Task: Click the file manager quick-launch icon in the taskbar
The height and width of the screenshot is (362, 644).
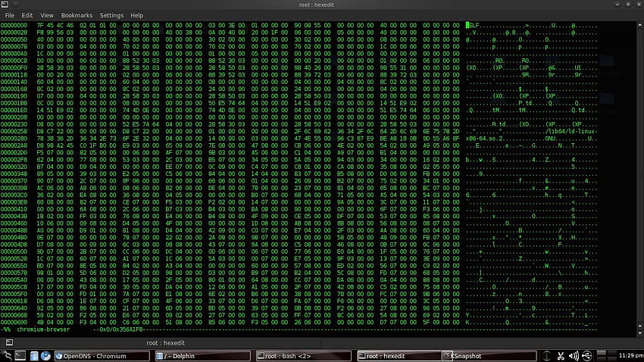Action: point(33,356)
